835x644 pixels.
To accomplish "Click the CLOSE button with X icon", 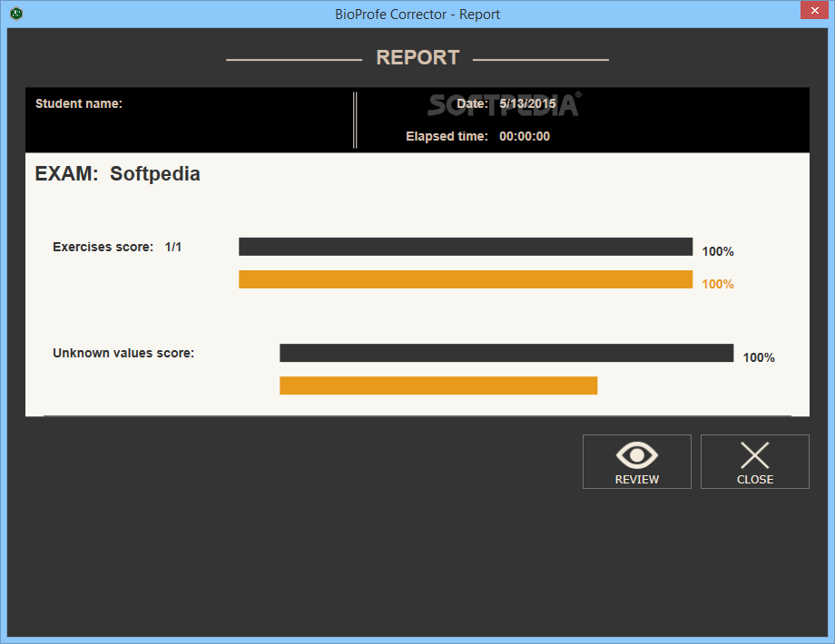I will tap(754, 462).
